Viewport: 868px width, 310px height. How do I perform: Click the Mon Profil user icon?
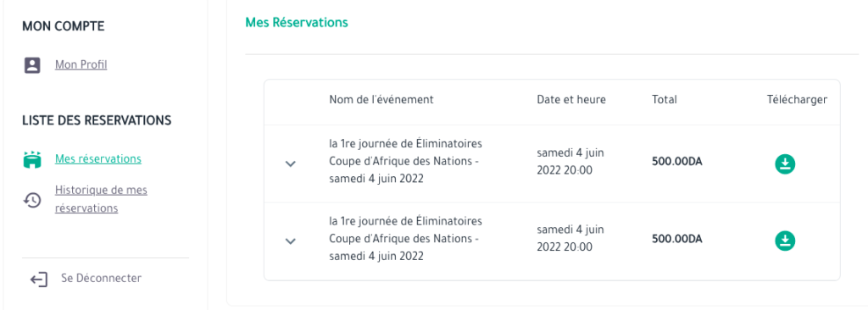coord(32,65)
